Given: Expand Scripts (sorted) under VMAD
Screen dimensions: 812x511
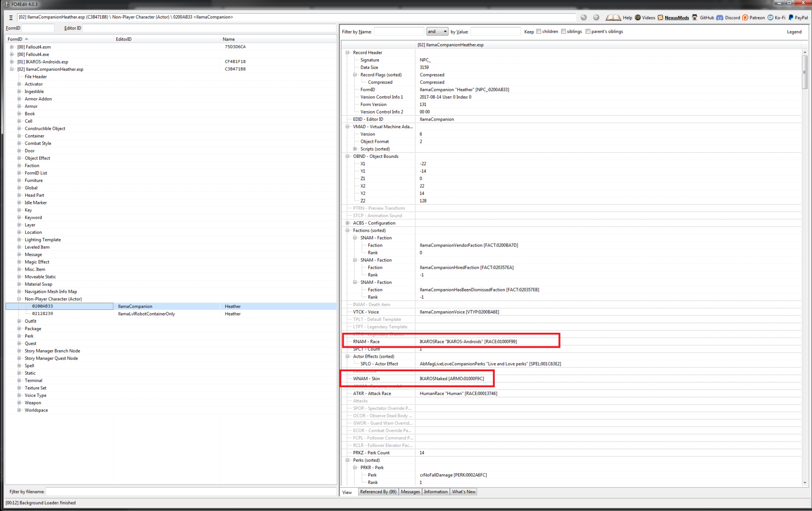Looking at the screenshot, I should [355, 149].
